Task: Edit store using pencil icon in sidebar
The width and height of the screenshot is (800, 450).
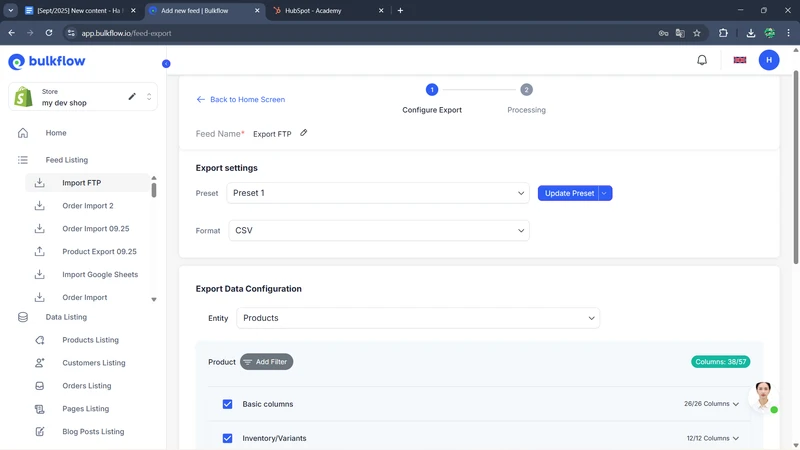Action: pos(132,97)
